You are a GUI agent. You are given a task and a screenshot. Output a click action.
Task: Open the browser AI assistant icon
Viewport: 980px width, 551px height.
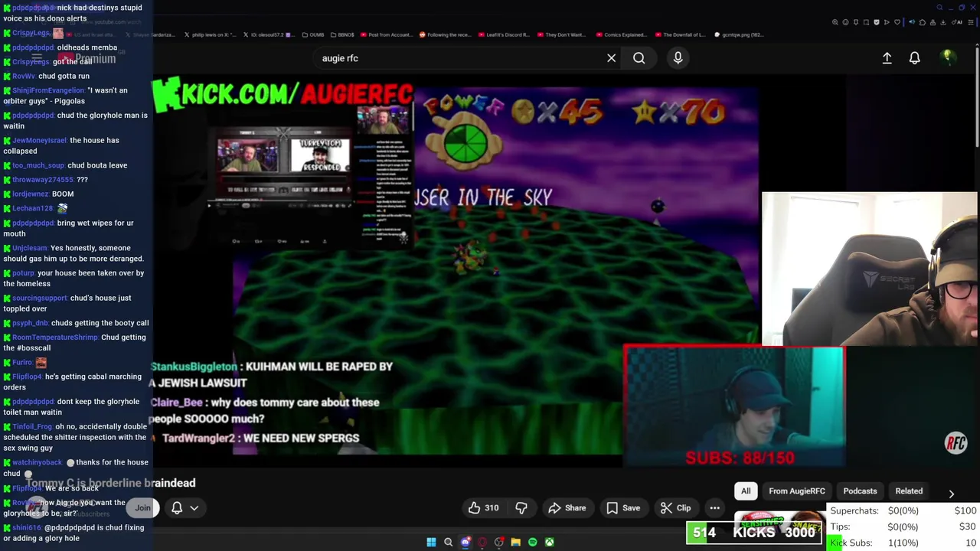[957, 22]
